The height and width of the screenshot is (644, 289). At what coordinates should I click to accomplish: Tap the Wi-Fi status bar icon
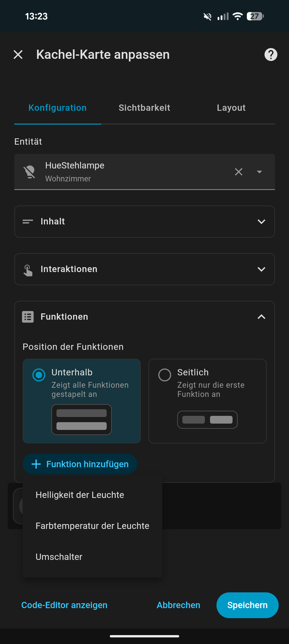(237, 16)
